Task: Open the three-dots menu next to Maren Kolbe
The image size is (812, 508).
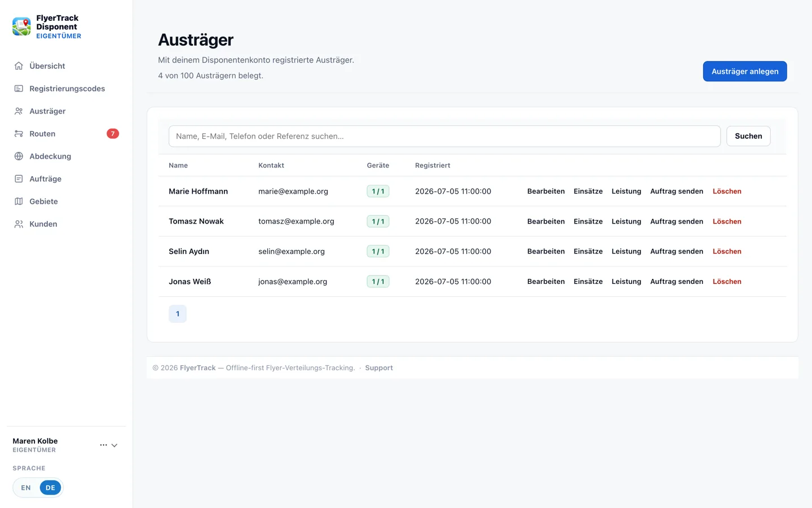Action: pos(103,445)
